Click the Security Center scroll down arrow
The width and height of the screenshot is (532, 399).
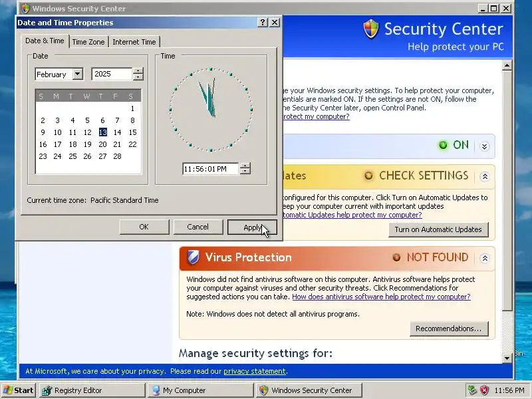pos(507,358)
